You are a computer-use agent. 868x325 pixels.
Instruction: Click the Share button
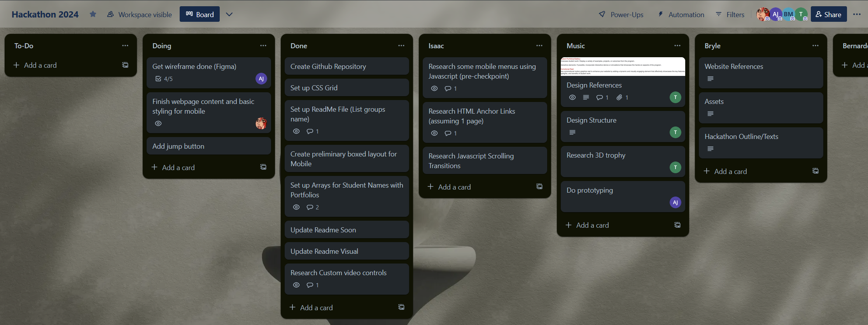click(x=828, y=14)
